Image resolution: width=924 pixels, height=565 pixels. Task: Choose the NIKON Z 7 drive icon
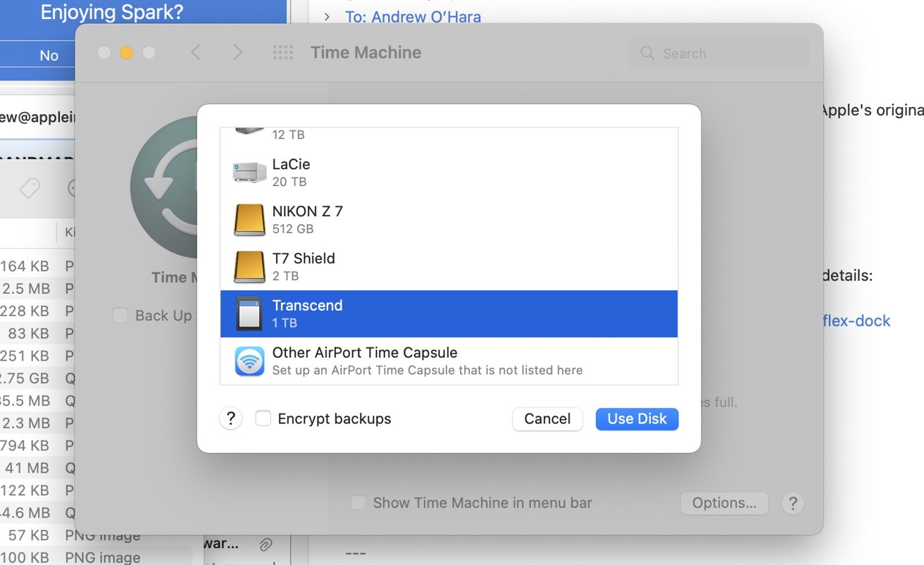pyautogui.click(x=249, y=219)
